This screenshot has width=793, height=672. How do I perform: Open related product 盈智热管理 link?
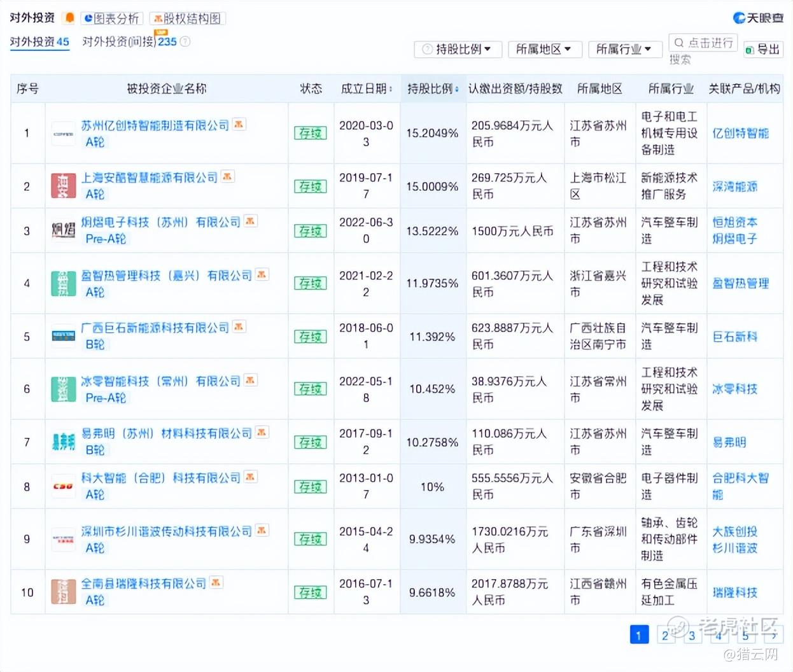[740, 283]
